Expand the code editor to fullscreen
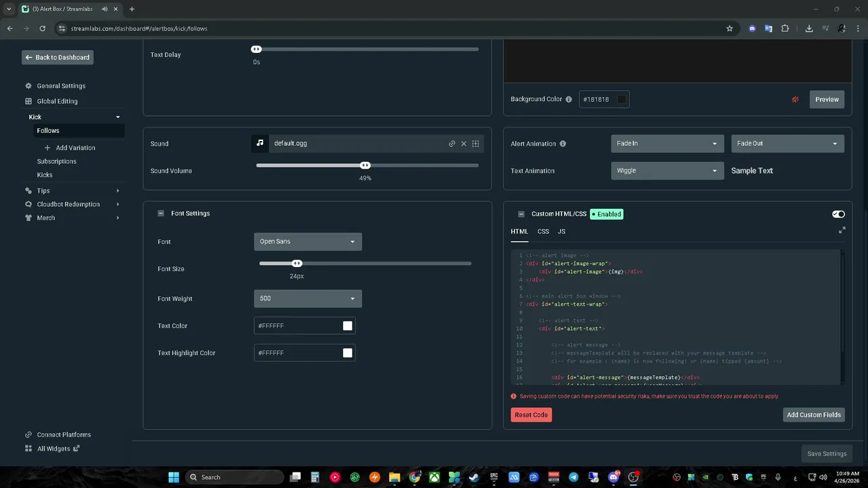 click(x=842, y=230)
